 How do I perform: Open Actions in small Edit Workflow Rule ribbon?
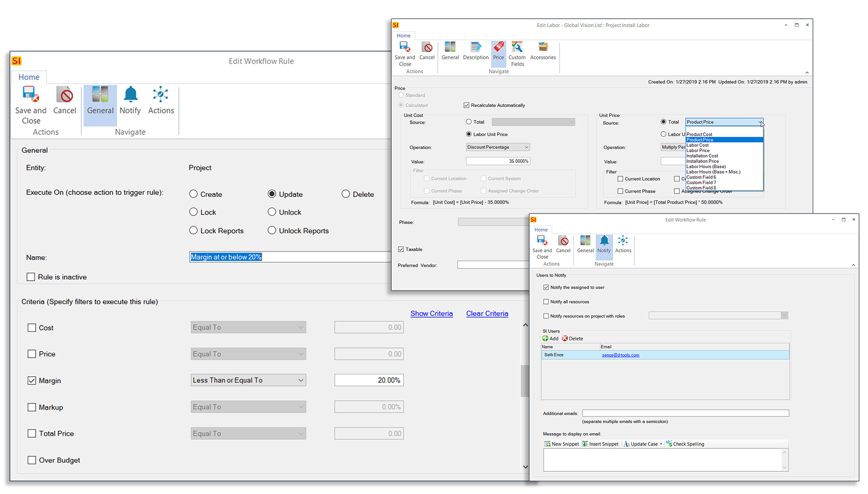[623, 244]
